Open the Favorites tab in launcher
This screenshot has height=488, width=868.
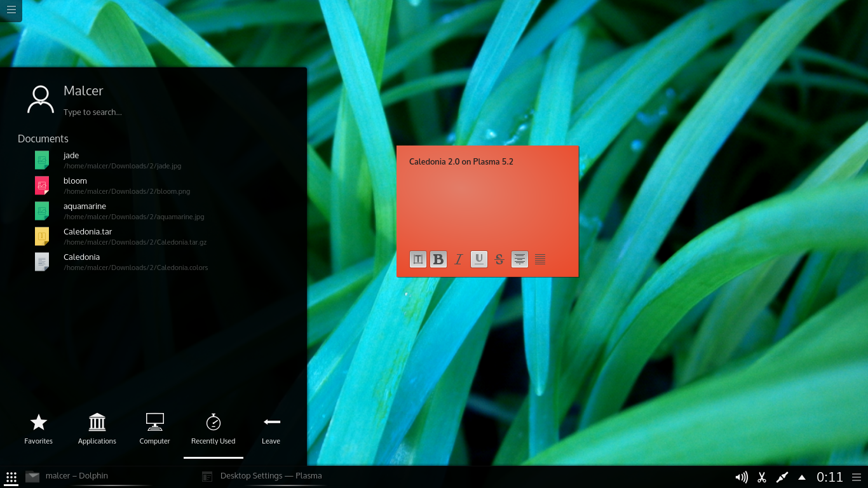point(39,429)
